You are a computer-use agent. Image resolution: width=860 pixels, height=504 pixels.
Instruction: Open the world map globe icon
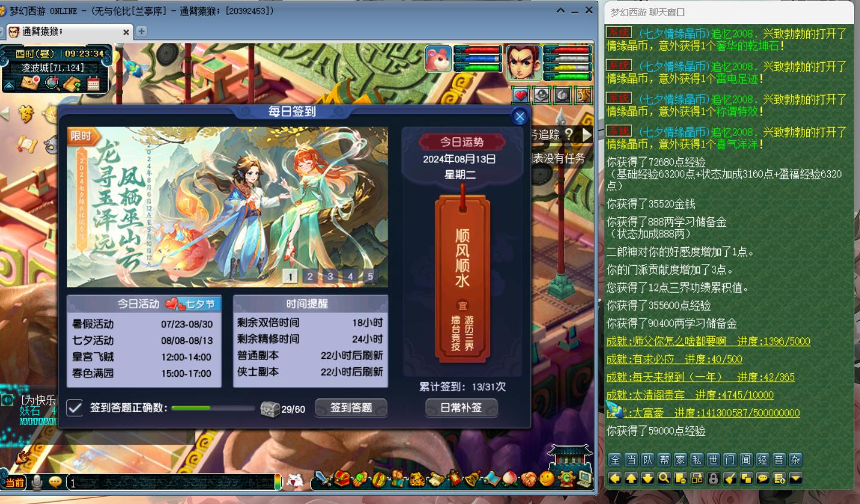(x=52, y=82)
